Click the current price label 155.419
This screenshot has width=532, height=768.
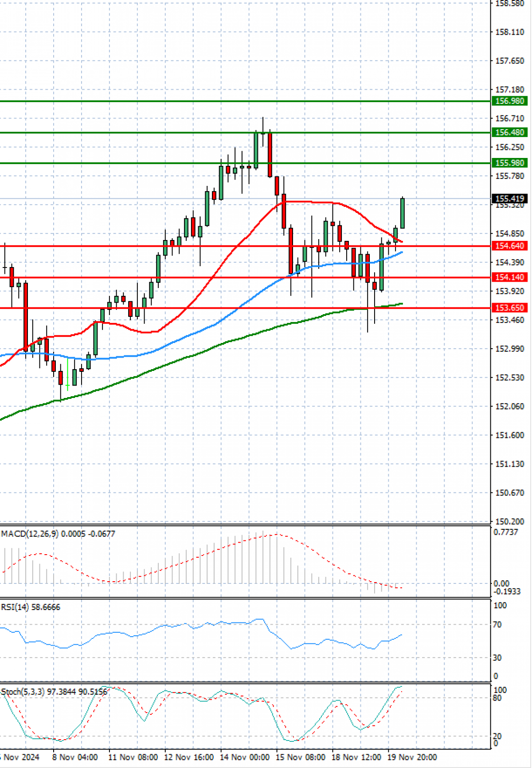[509, 199]
